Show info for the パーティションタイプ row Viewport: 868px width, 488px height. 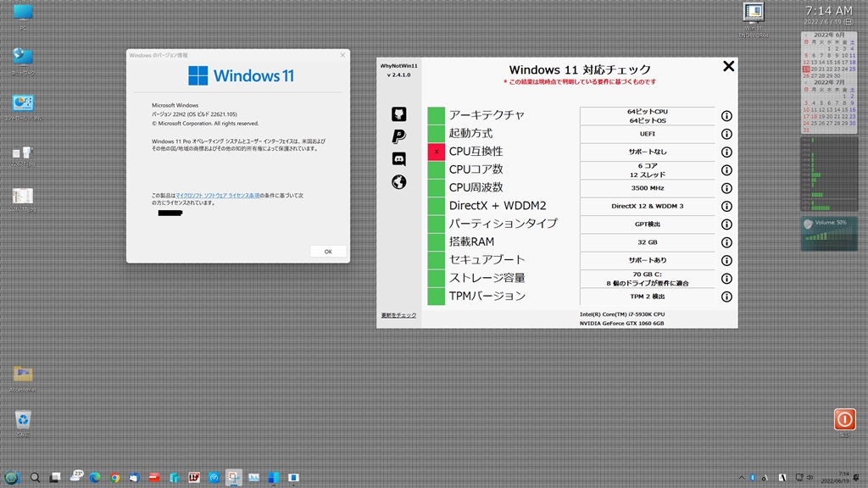click(x=726, y=224)
